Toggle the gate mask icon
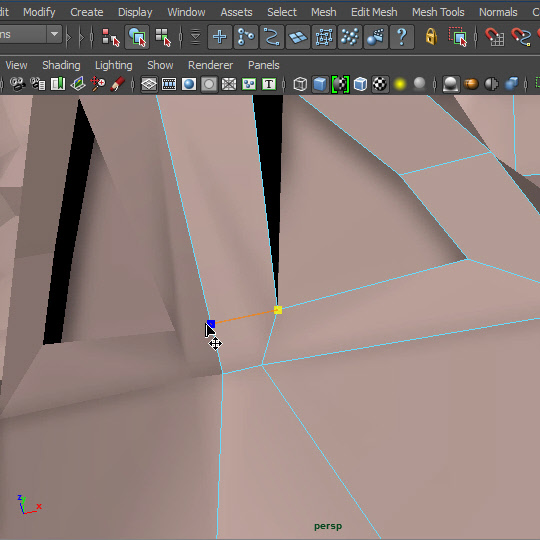Viewport: 540px width, 540px height. [209, 84]
